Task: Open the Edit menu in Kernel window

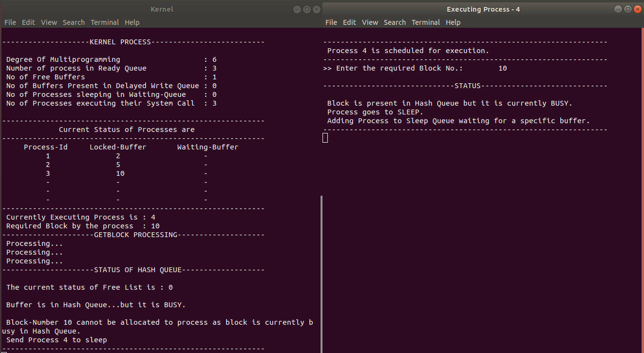Action: 28,22
